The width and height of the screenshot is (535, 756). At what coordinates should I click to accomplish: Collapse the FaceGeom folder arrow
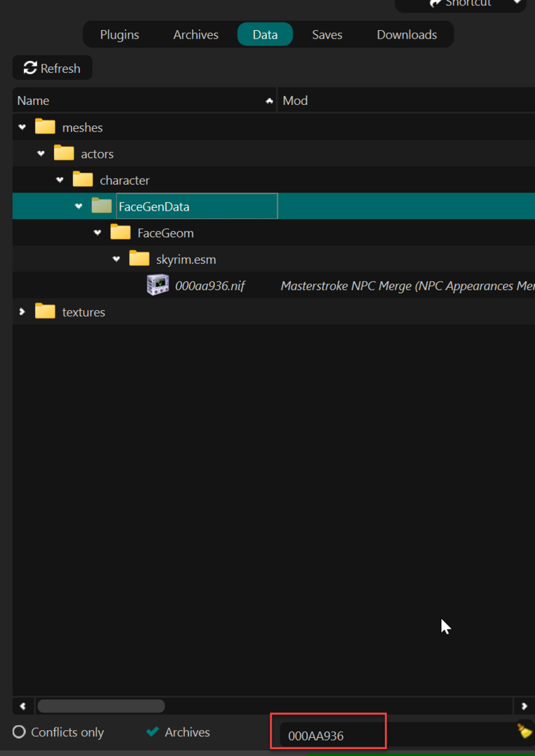tap(97, 233)
